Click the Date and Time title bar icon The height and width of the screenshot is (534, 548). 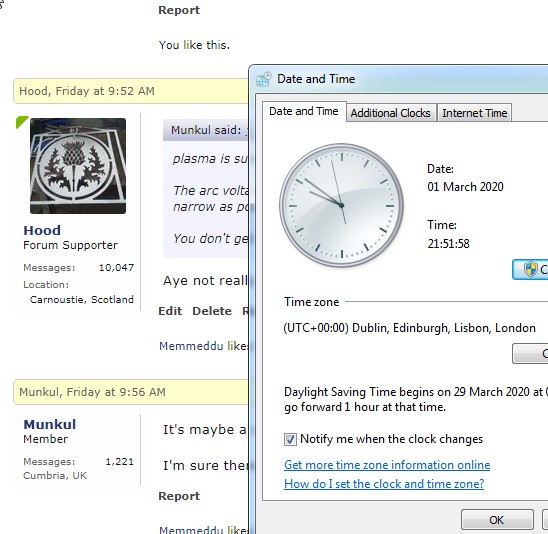click(x=264, y=79)
